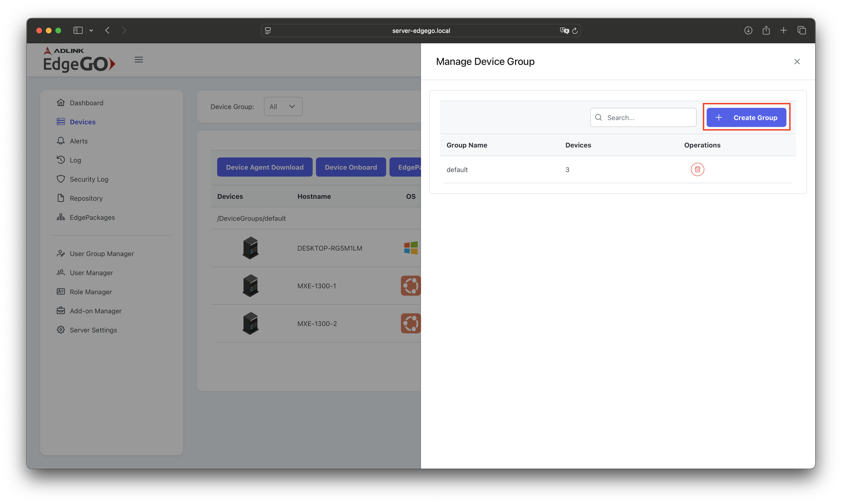The height and width of the screenshot is (504, 842).
Task: Open the Repository page
Action: 86,198
